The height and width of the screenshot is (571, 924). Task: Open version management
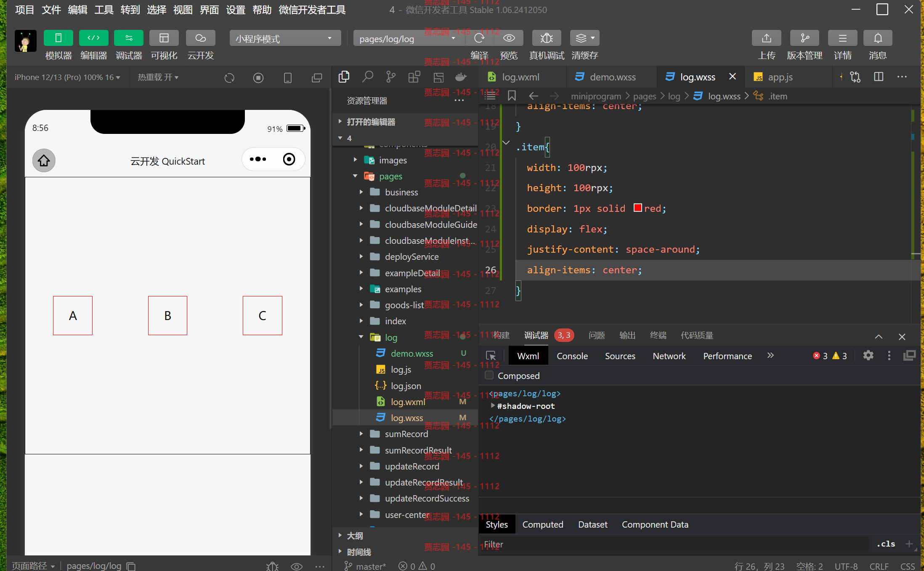pos(805,38)
